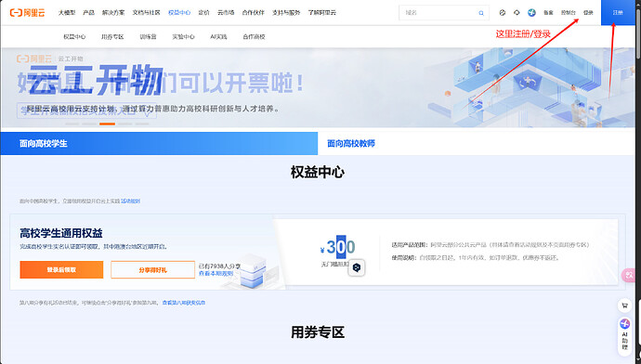This screenshot has height=364, width=641.
Task: Select the 用券专区 sub-navigation tab
Action: (112, 37)
